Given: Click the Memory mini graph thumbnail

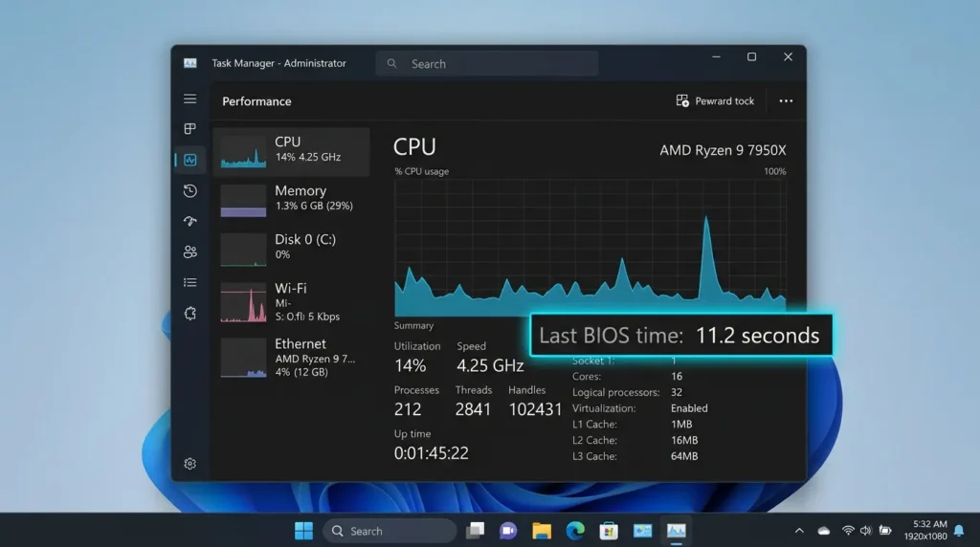Looking at the screenshot, I should [243, 201].
